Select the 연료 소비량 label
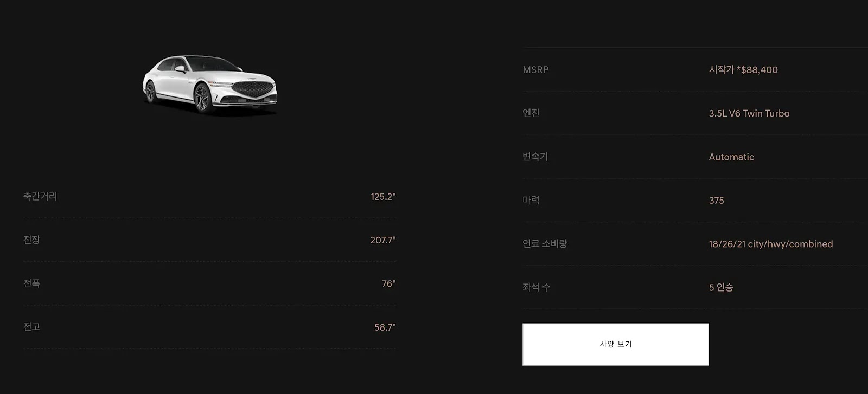 pyautogui.click(x=545, y=243)
